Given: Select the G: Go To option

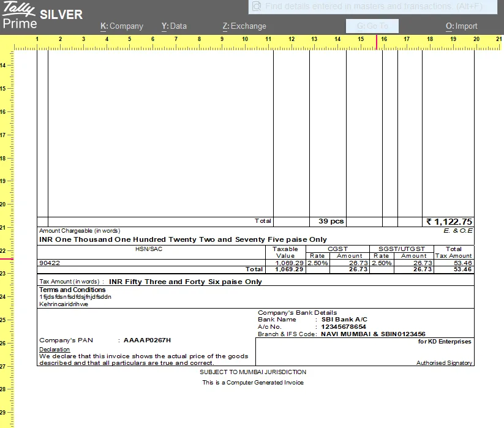Looking at the screenshot, I should tap(372, 26).
